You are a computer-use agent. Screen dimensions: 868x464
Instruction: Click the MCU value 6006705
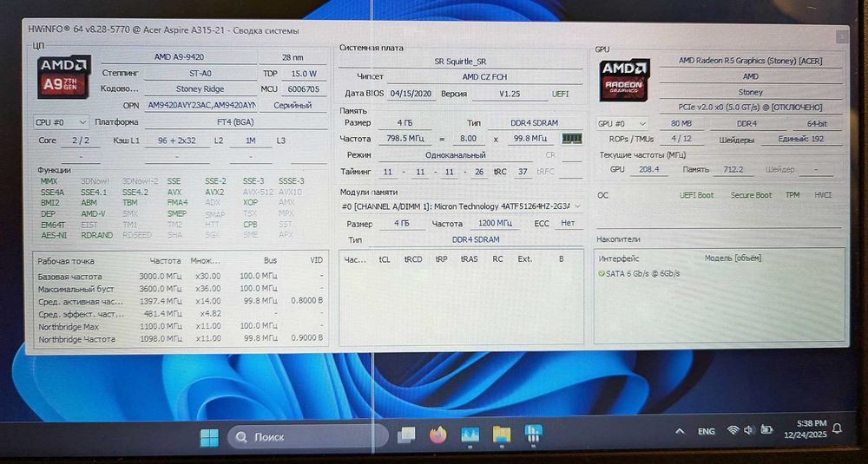[x=303, y=89]
